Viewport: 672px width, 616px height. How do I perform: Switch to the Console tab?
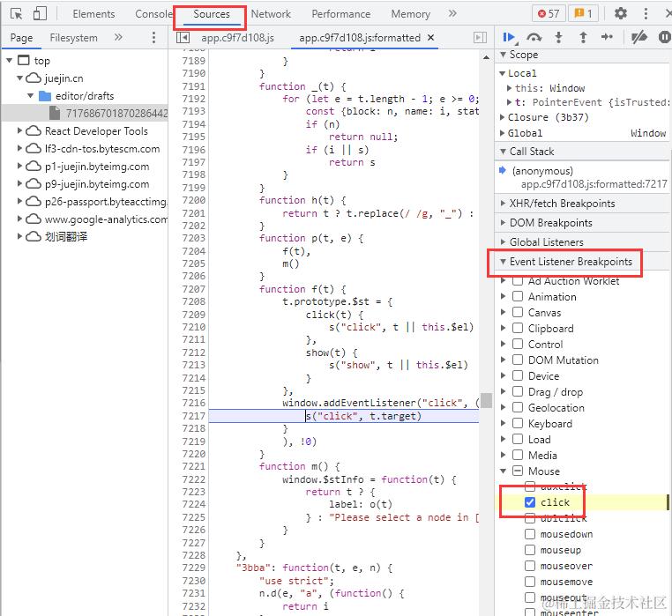pyautogui.click(x=153, y=14)
